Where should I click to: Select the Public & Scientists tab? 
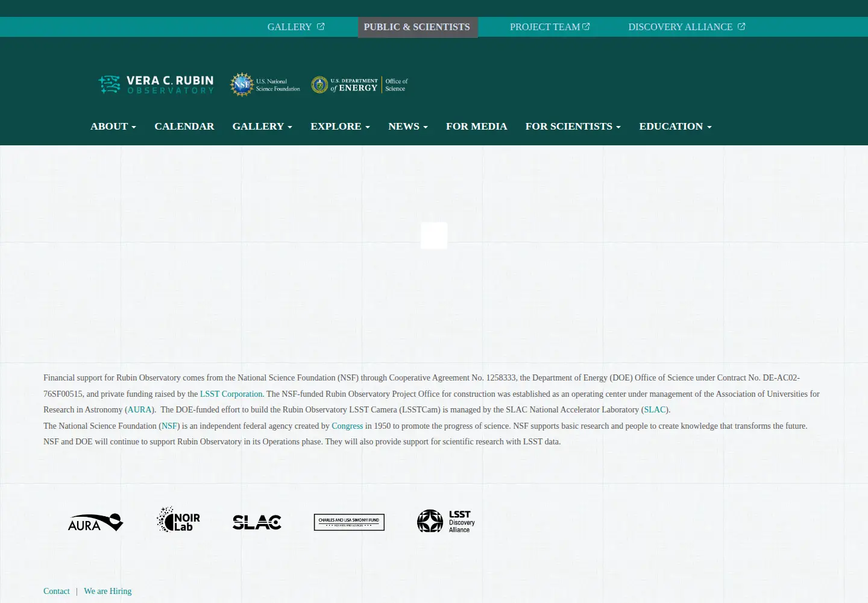coord(417,27)
